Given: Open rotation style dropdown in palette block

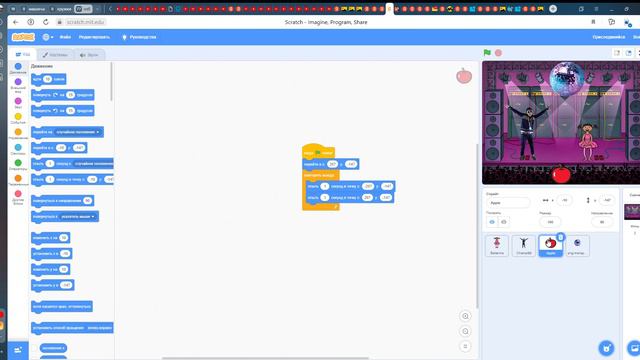Looking at the screenshot, I should [99, 328].
